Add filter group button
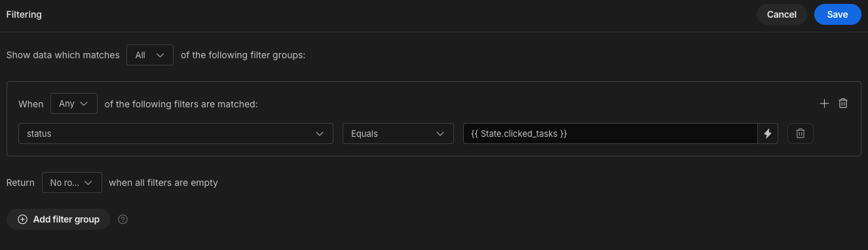 tap(58, 219)
